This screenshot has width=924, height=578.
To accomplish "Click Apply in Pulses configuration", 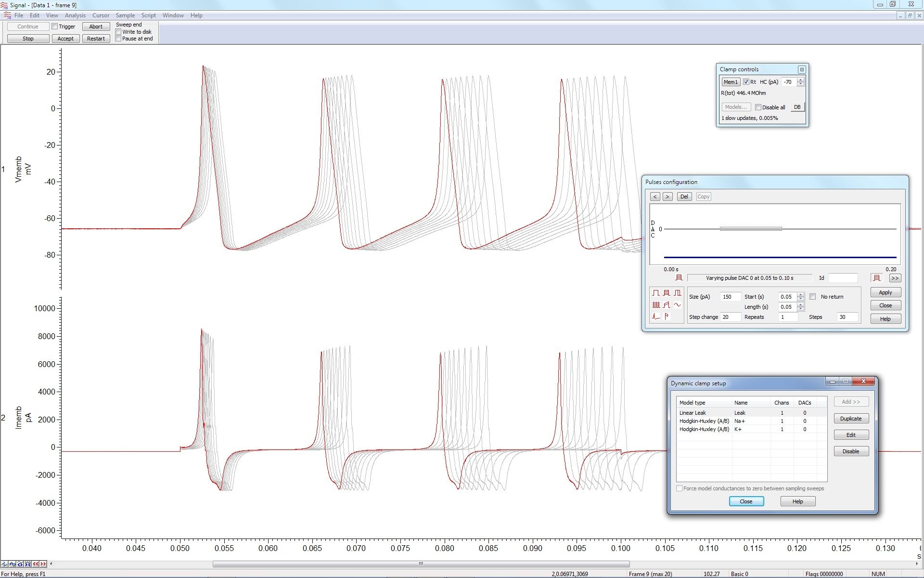I will click(885, 292).
